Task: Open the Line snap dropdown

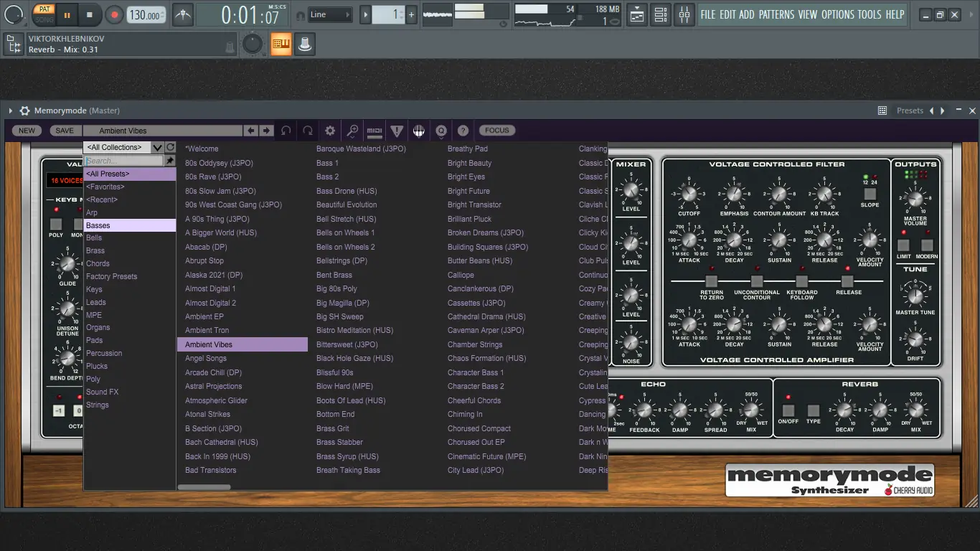Action: pyautogui.click(x=331, y=14)
